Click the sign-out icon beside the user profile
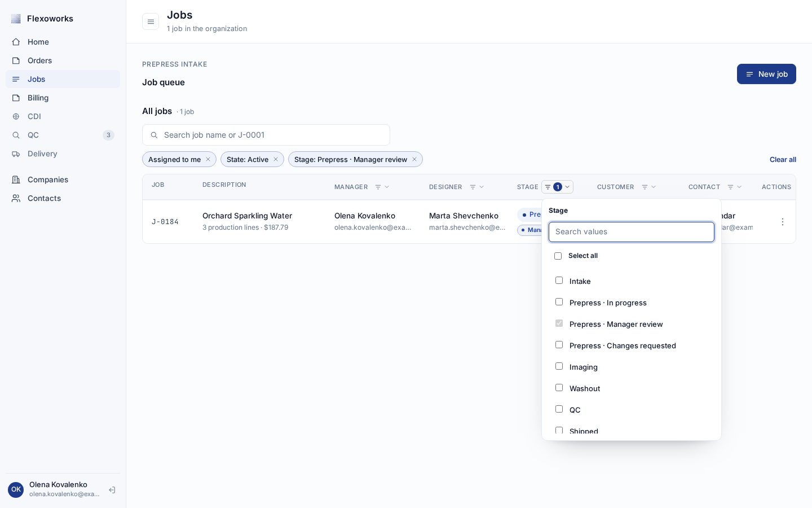The height and width of the screenshot is (508, 812). pos(112,490)
